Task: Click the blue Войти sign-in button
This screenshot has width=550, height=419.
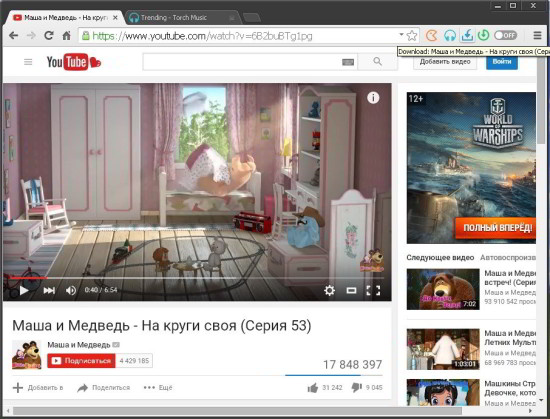Action: (x=502, y=62)
